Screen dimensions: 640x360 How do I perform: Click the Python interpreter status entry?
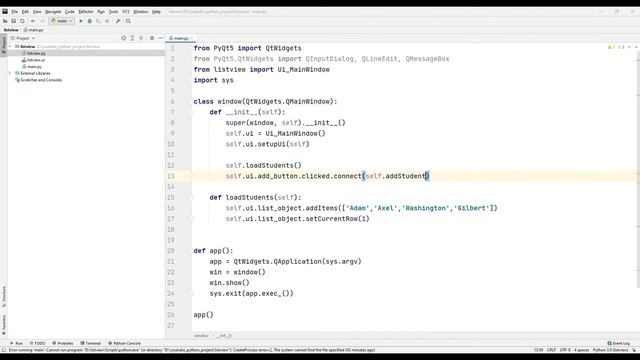click(x=610, y=350)
